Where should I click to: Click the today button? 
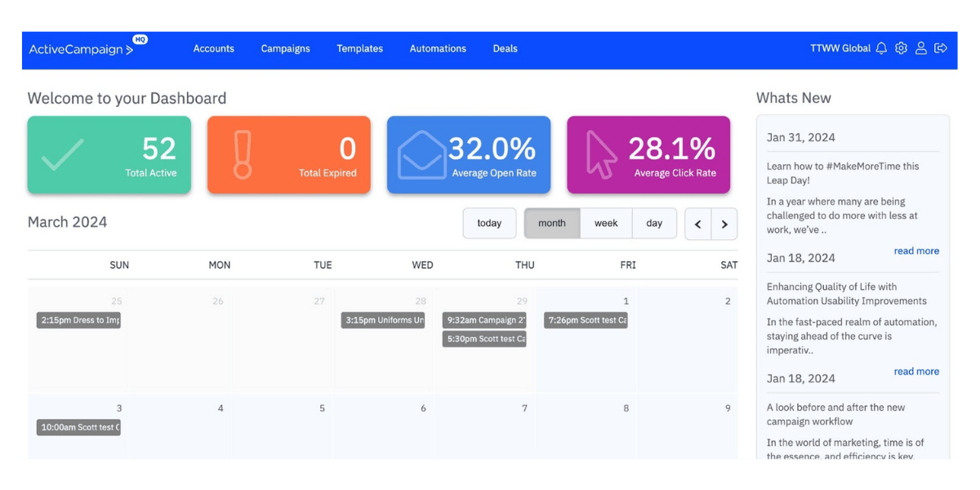click(489, 222)
